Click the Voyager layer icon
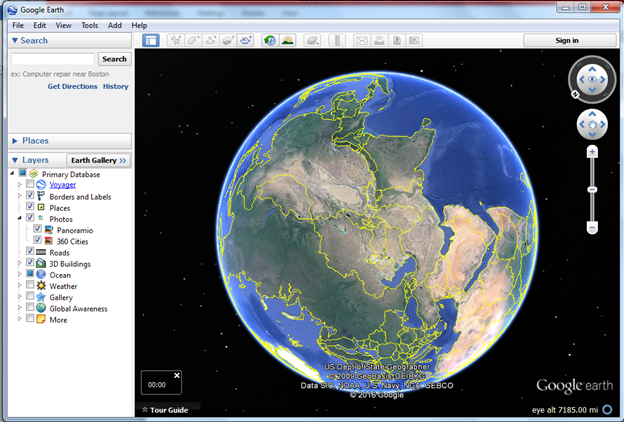 (x=41, y=184)
